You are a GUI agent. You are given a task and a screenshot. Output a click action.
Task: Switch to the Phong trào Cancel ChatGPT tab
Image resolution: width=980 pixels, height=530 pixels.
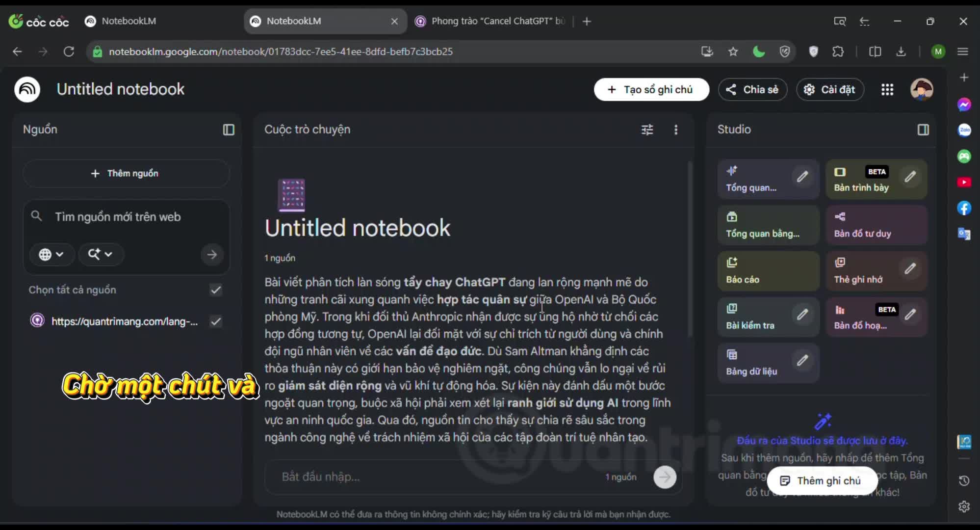(x=490, y=21)
